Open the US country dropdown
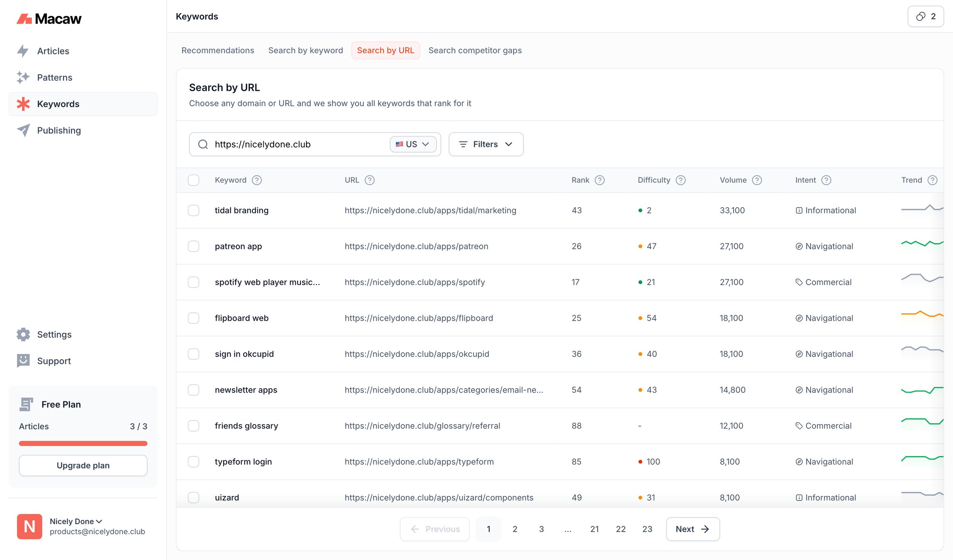The height and width of the screenshot is (560, 953). pos(413,144)
